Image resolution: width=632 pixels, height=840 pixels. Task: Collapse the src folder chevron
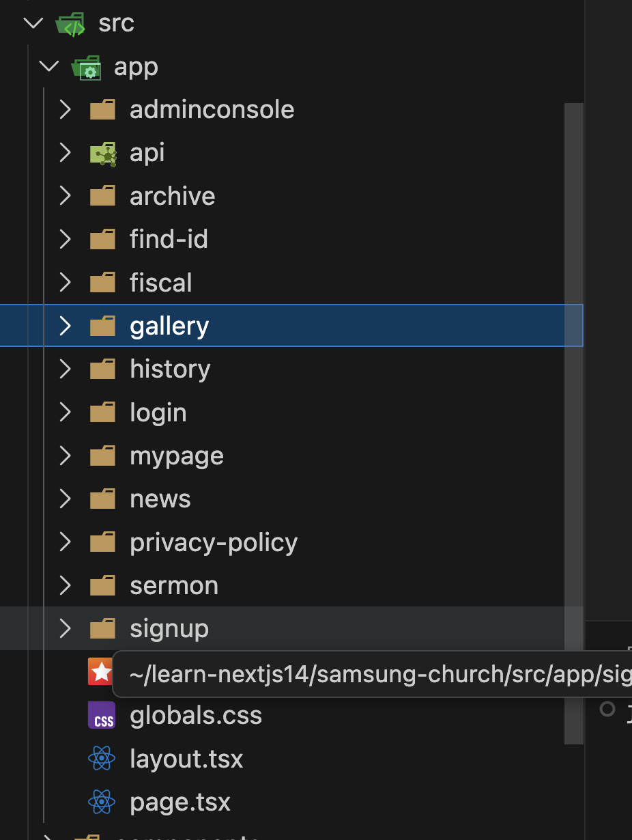pos(33,23)
